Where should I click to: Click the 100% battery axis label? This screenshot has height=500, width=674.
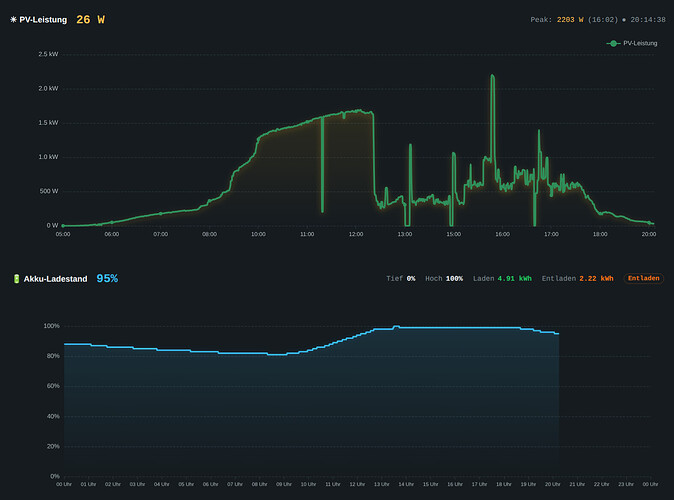[x=52, y=326]
